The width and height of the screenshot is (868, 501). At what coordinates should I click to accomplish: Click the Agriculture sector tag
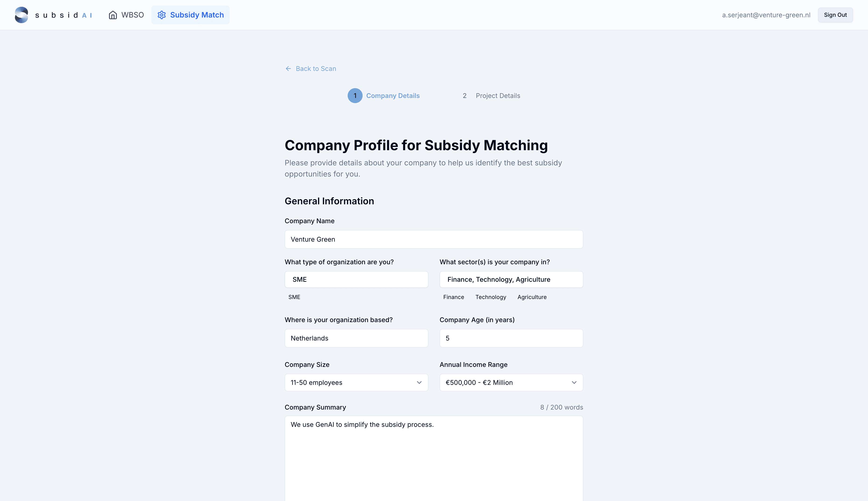[x=532, y=297]
